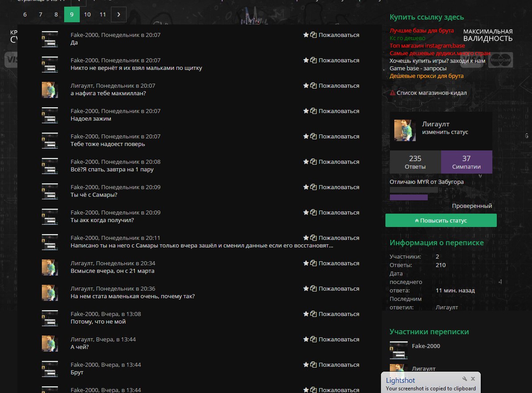Close the Lightshot notification popup
Image resolution: width=532 pixels, height=393 pixels.
click(x=473, y=379)
